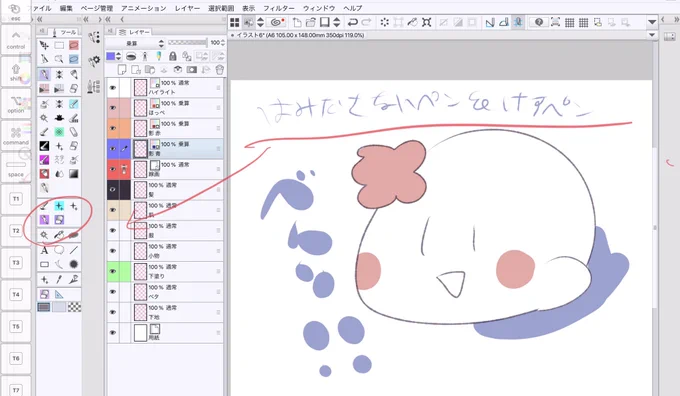
Task: Select the レイヤー palette tab
Action: tap(134, 32)
